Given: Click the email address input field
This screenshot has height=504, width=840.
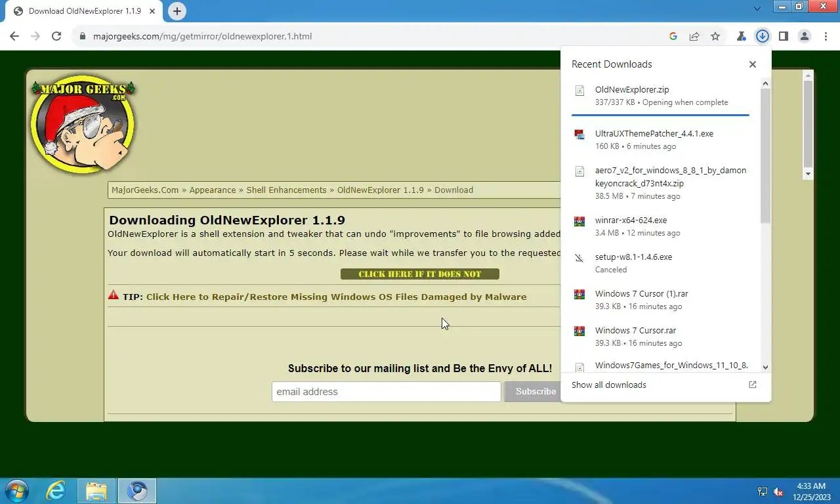Looking at the screenshot, I should tap(387, 392).
